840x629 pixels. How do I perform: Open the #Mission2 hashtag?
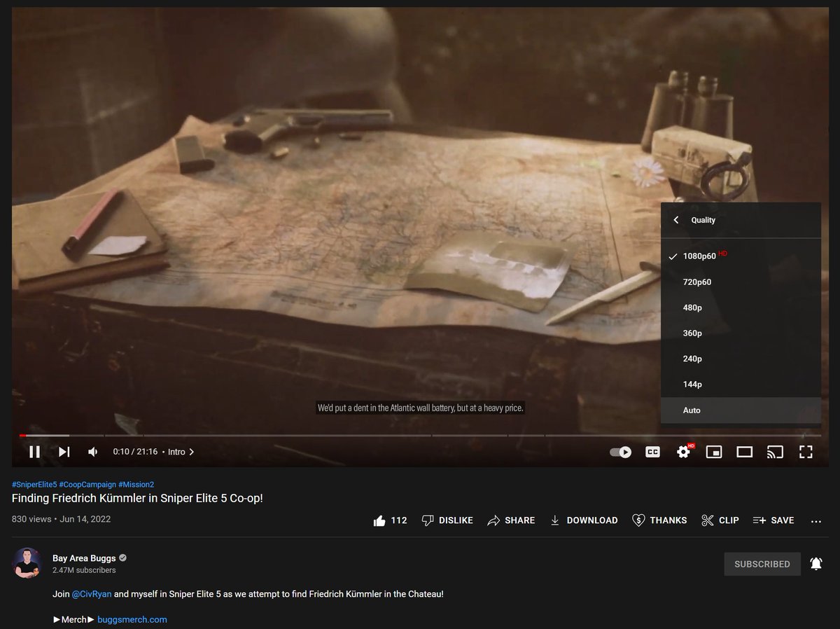(x=136, y=484)
